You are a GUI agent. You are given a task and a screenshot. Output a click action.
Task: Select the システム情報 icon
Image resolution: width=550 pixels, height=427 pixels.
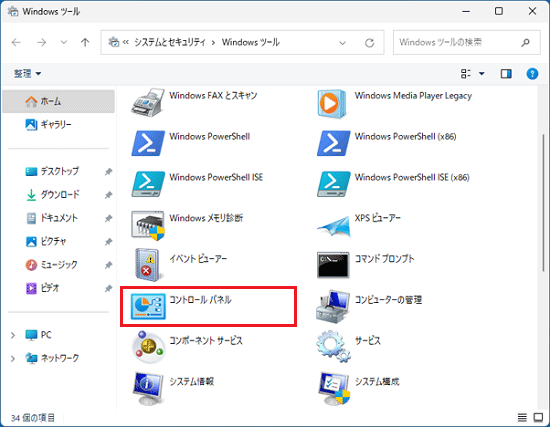148,388
